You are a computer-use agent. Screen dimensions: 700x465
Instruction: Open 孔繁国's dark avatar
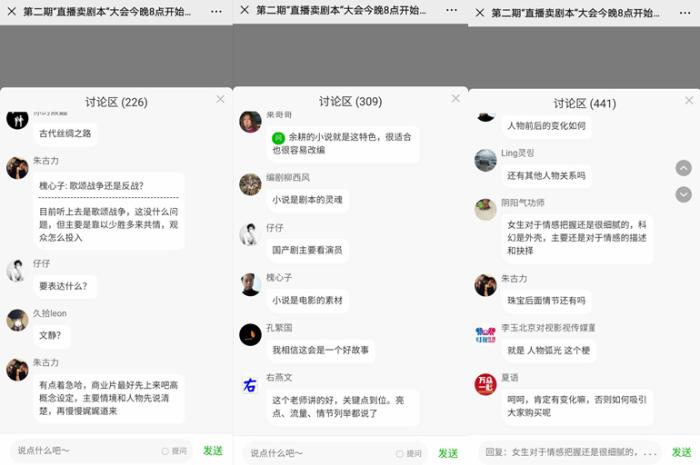coord(250,334)
